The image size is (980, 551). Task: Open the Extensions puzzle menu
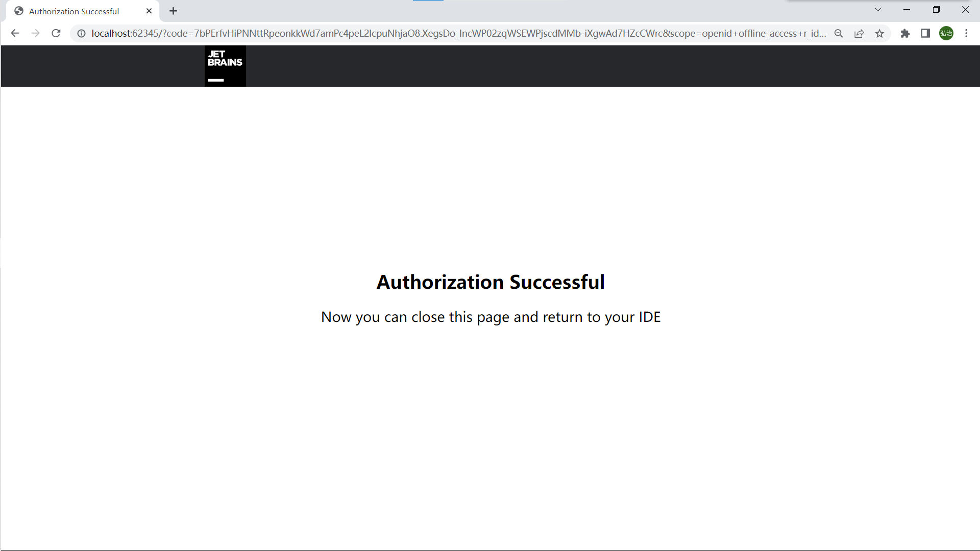pyautogui.click(x=905, y=33)
